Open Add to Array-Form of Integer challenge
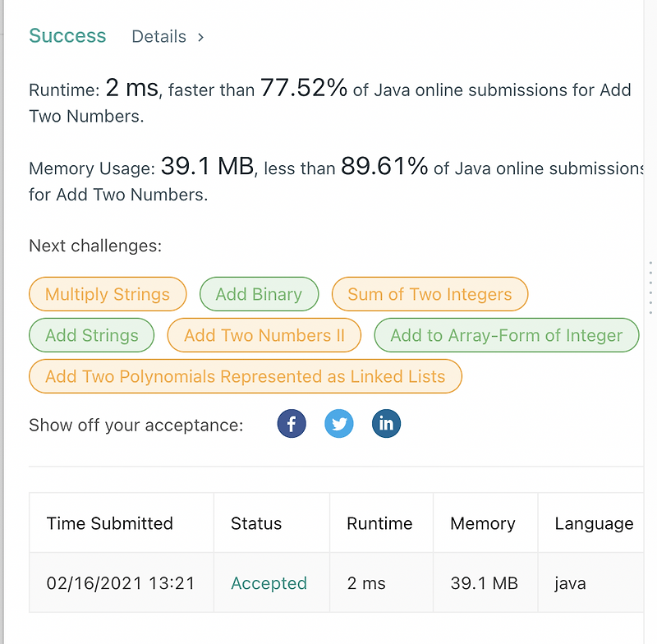Screen dimensions: 657x644 click(x=507, y=335)
